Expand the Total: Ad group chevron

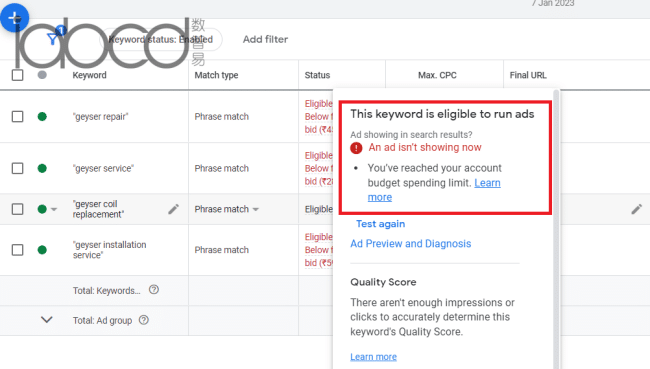(47, 320)
